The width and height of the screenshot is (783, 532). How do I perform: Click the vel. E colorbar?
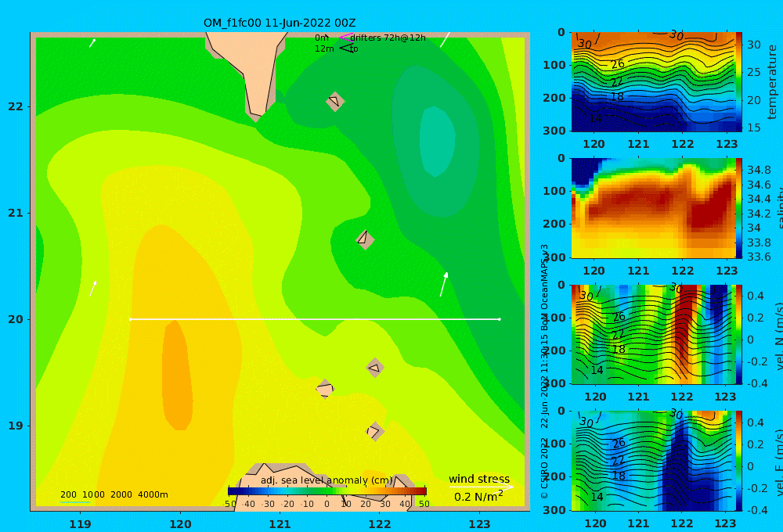[739, 461]
